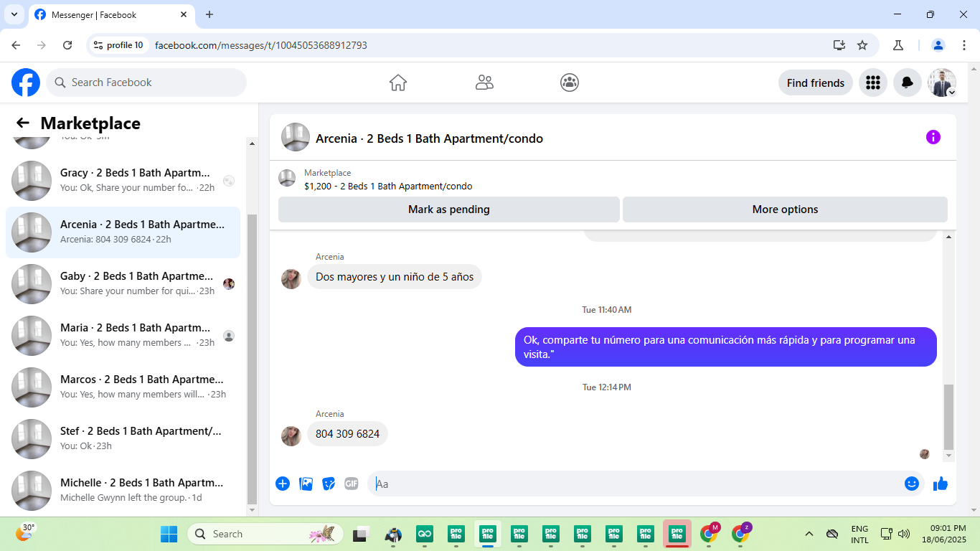
Task: Open More options for the listing
Action: (785, 209)
